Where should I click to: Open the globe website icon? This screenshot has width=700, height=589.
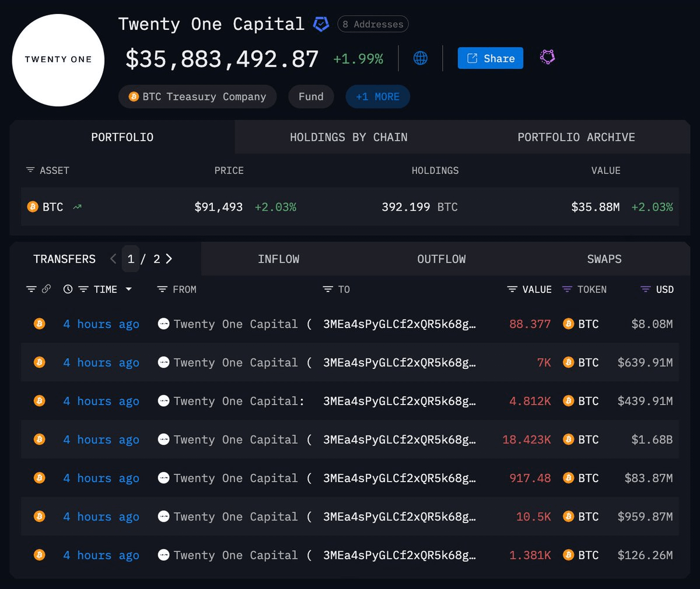coord(420,58)
